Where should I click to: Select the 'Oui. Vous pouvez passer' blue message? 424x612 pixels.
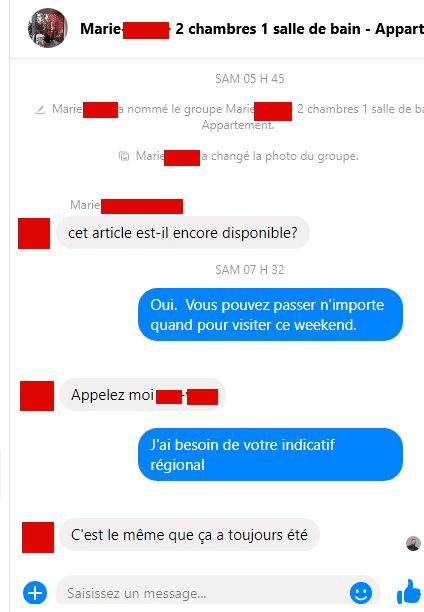(x=270, y=315)
